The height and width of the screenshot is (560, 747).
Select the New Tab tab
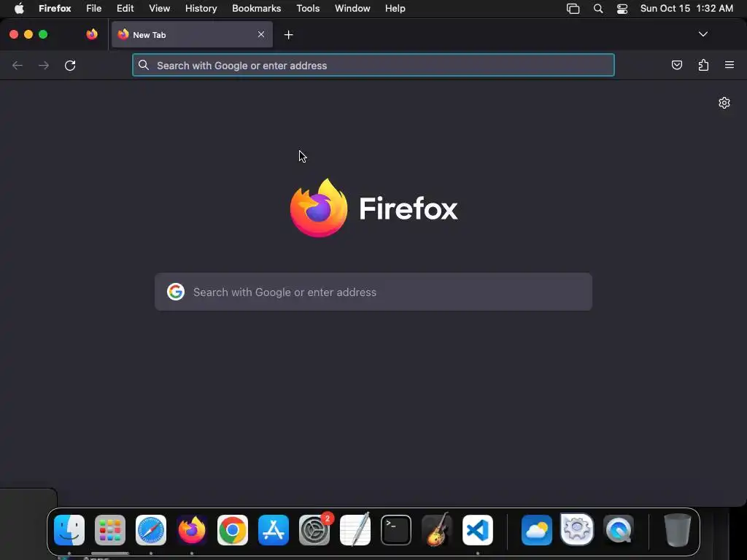click(x=192, y=34)
